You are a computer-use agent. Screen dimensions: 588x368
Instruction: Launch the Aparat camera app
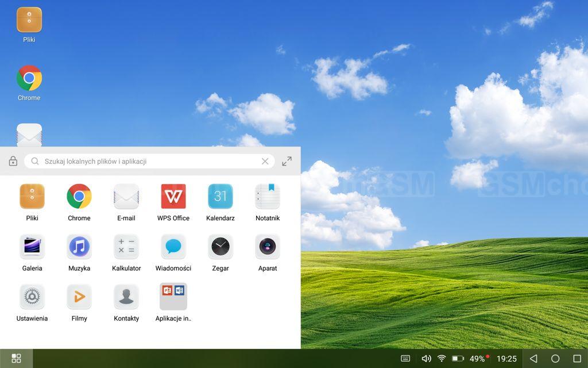267,247
